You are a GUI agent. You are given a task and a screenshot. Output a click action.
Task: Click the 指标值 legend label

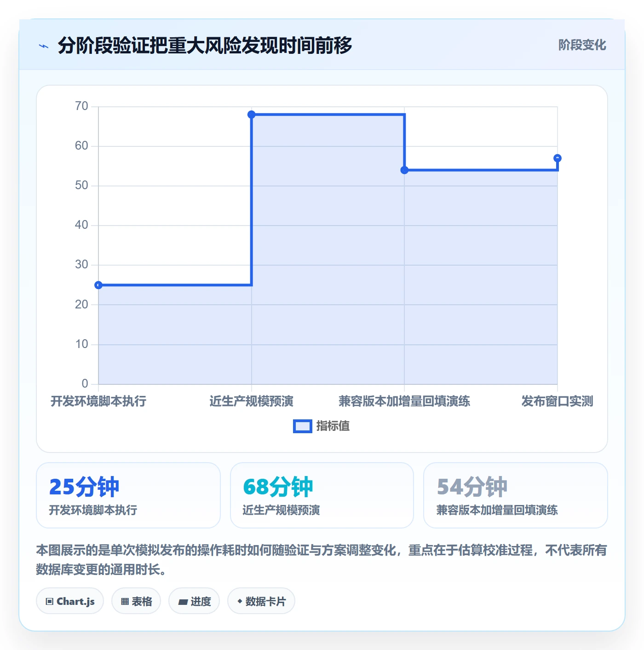pyautogui.click(x=333, y=426)
